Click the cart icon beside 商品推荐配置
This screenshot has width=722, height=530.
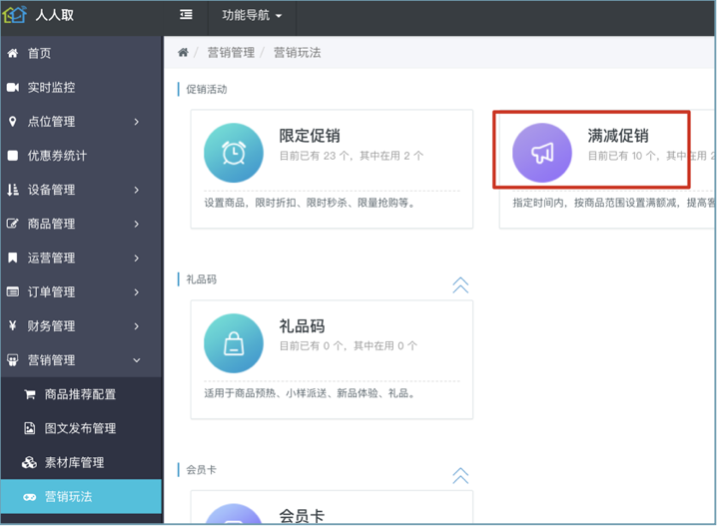pos(30,394)
